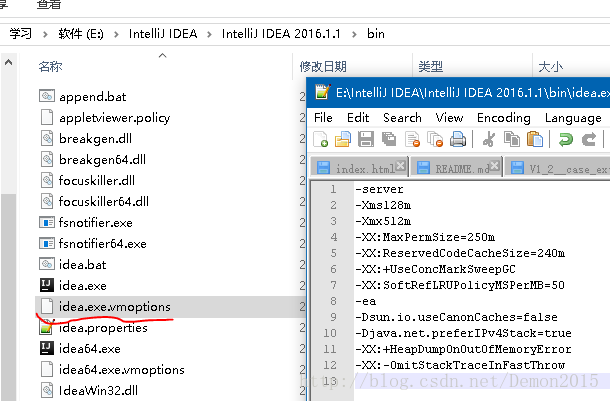Switch to the index.html tab

coord(359,168)
